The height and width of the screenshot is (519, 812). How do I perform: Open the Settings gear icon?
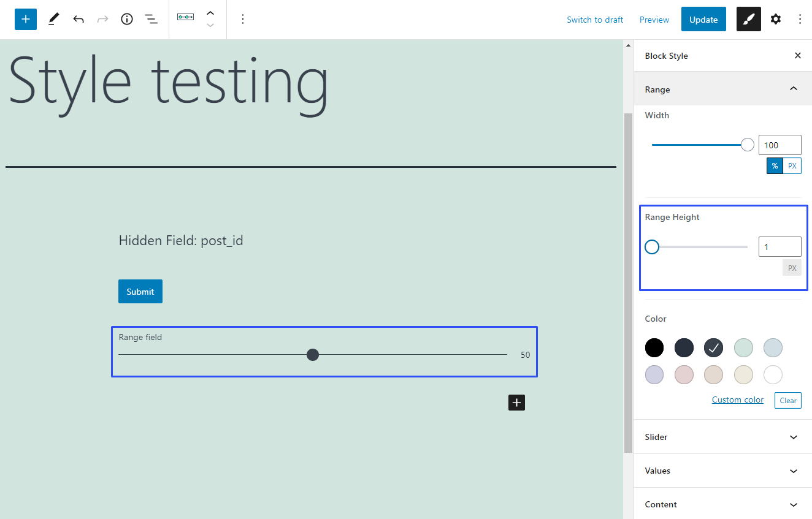click(x=776, y=20)
